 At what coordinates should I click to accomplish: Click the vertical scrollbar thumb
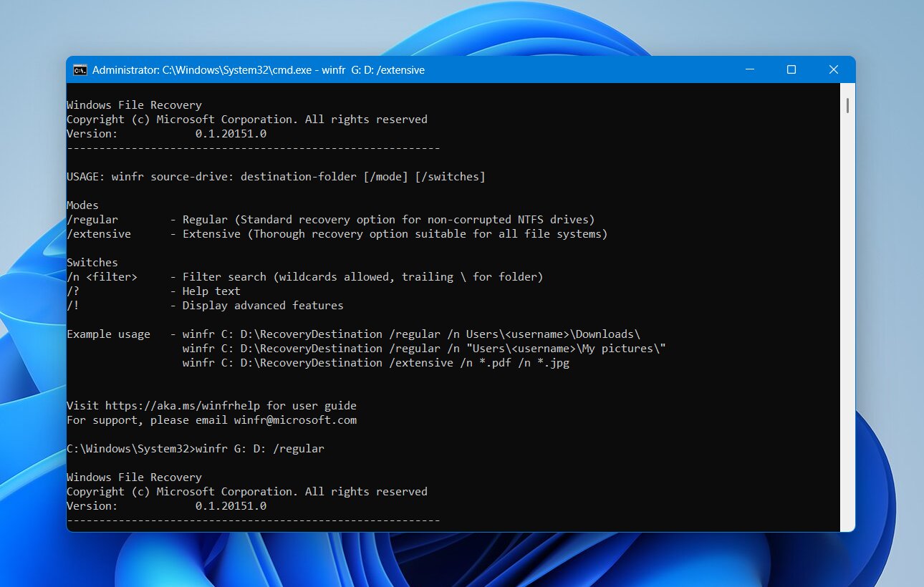(x=847, y=105)
